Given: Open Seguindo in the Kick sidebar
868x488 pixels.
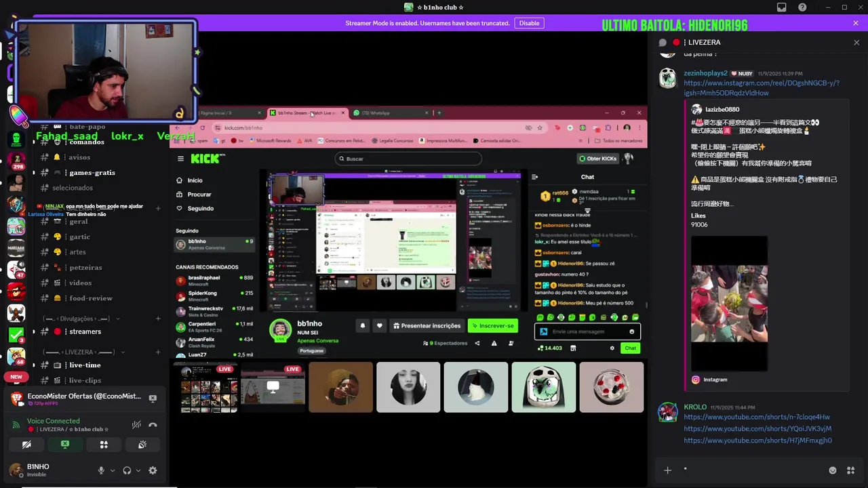Looking at the screenshot, I should pyautogui.click(x=194, y=209).
